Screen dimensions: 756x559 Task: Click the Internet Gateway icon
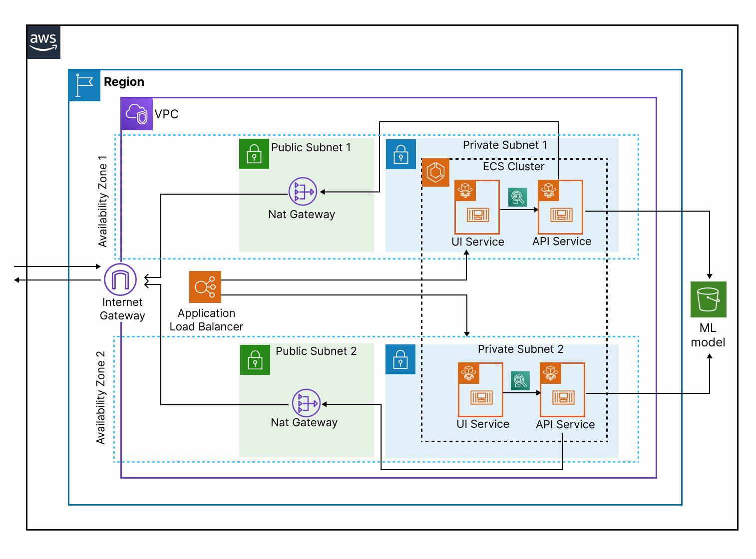point(119,280)
